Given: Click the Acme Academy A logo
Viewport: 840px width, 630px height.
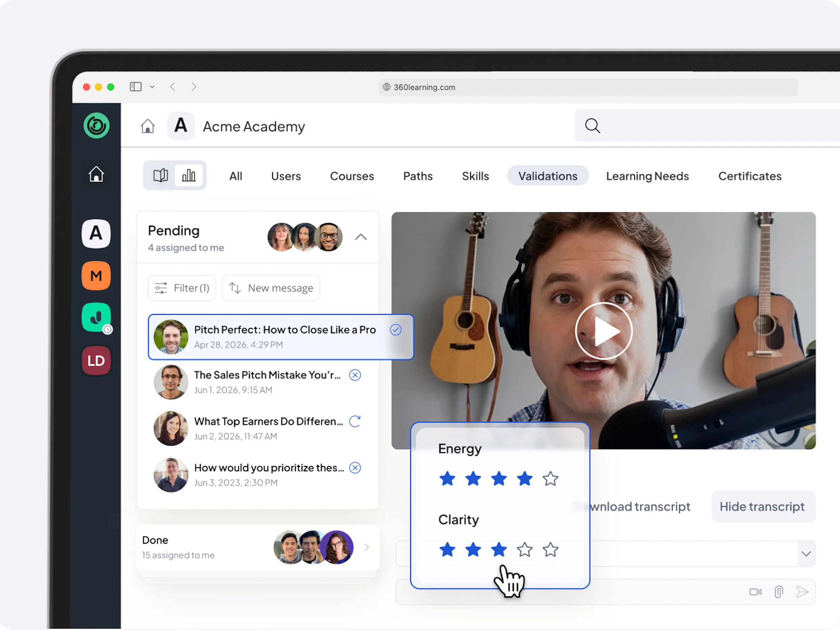Looking at the screenshot, I should (x=181, y=126).
